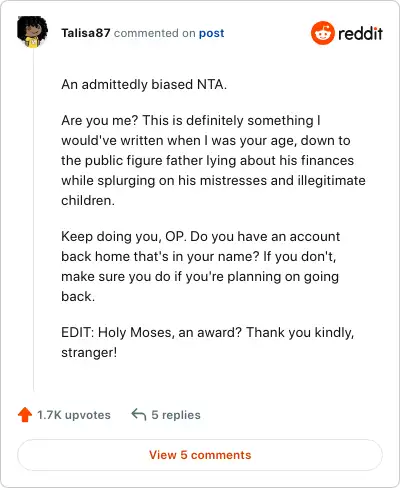Click the Reddit Snoo logo icon

[323, 33]
